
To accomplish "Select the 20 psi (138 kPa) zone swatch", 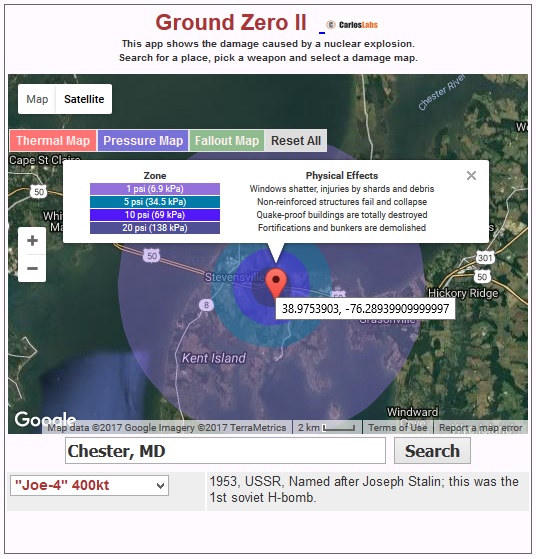I will (x=155, y=228).
